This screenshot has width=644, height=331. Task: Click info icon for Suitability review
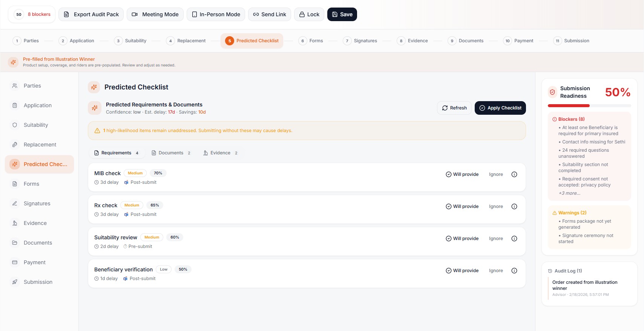pyautogui.click(x=514, y=239)
